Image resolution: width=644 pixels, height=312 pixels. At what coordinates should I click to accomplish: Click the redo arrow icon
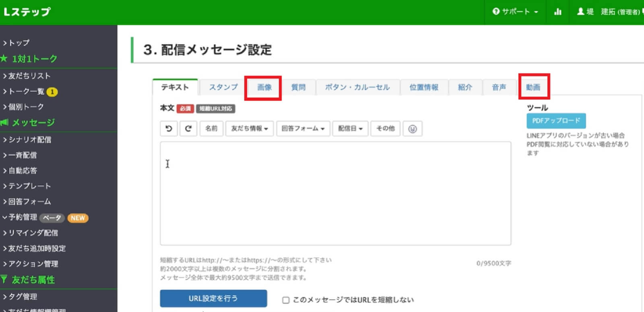pyautogui.click(x=188, y=129)
